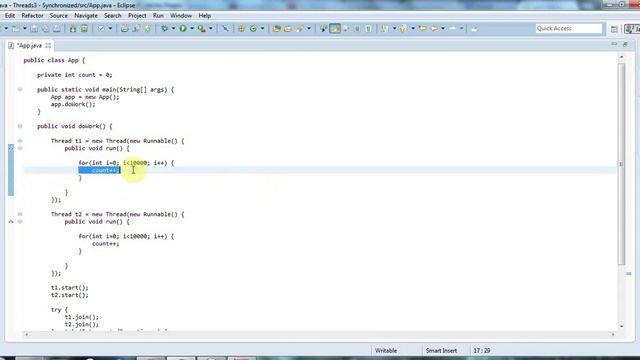Click the New file wizard icon
Image resolution: width=640 pixels, height=360 pixels.
pos(15,29)
